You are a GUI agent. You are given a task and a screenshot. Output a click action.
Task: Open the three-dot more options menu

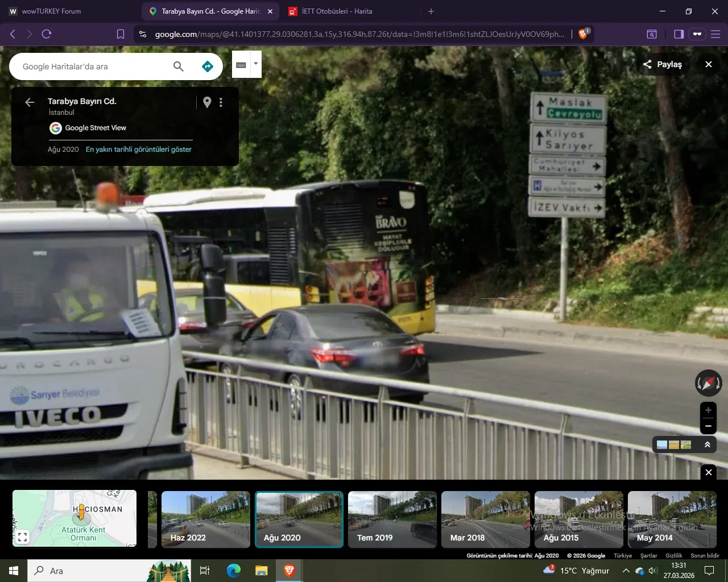221,102
